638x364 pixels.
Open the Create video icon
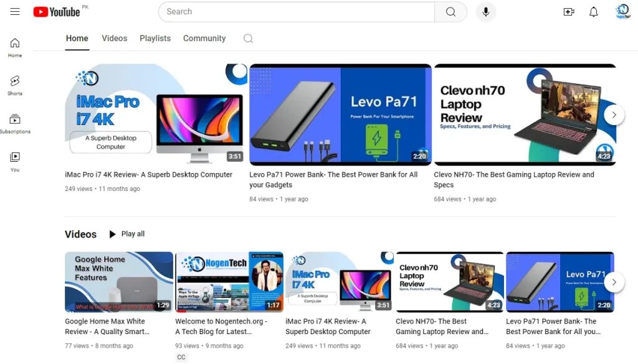[x=569, y=12]
